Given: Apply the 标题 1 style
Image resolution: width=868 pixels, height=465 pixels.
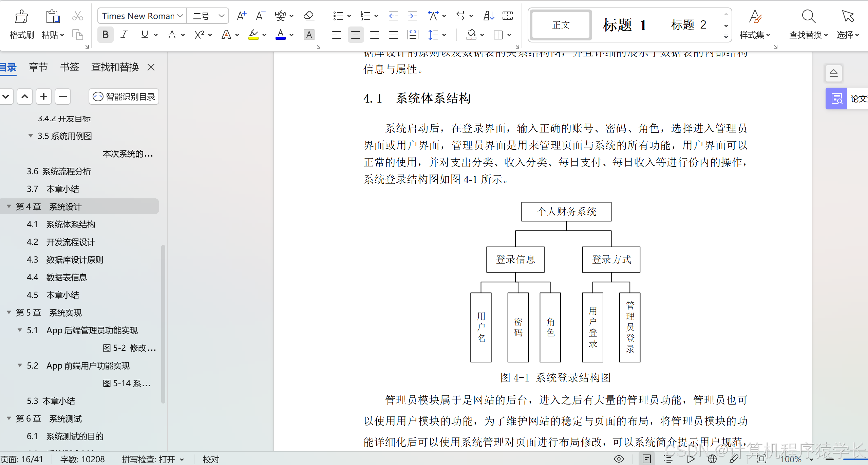Looking at the screenshot, I should 624,25.
